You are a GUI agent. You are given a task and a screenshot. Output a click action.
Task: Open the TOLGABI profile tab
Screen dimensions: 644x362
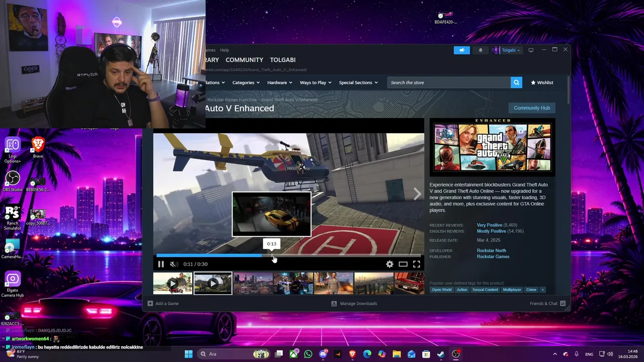(x=283, y=60)
